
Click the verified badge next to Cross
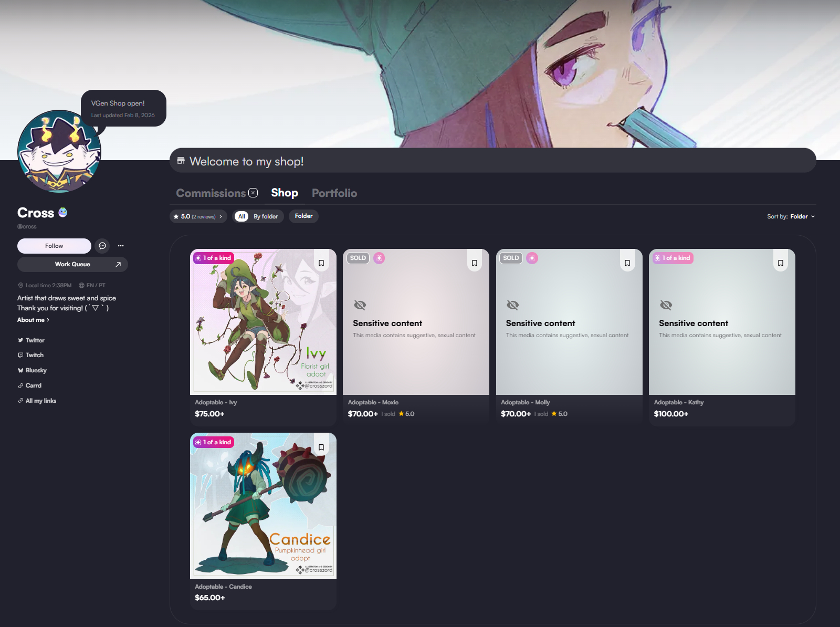pyautogui.click(x=63, y=212)
